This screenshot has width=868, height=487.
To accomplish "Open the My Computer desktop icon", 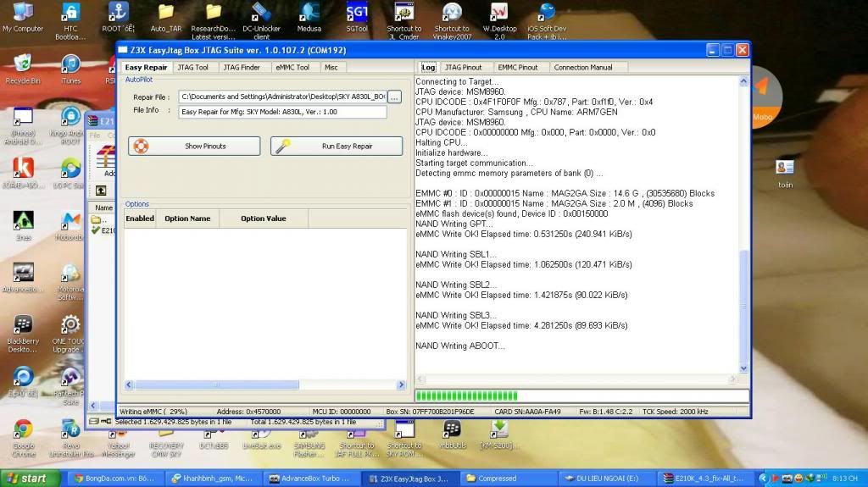I will (23, 17).
